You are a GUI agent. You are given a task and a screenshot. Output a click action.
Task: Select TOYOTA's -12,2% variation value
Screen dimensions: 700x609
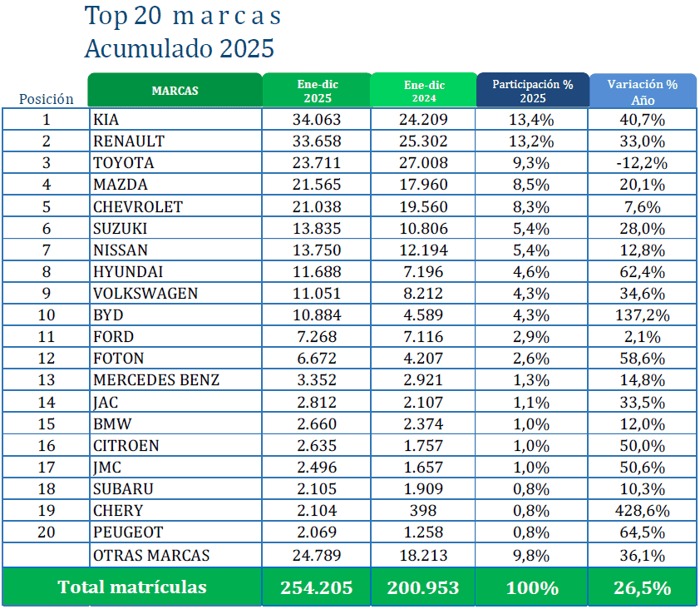[642, 162]
